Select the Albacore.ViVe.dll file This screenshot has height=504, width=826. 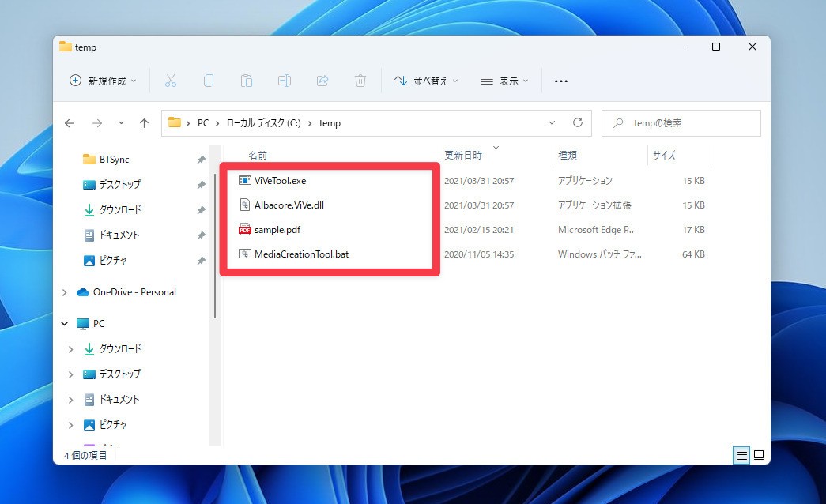(x=289, y=205)
